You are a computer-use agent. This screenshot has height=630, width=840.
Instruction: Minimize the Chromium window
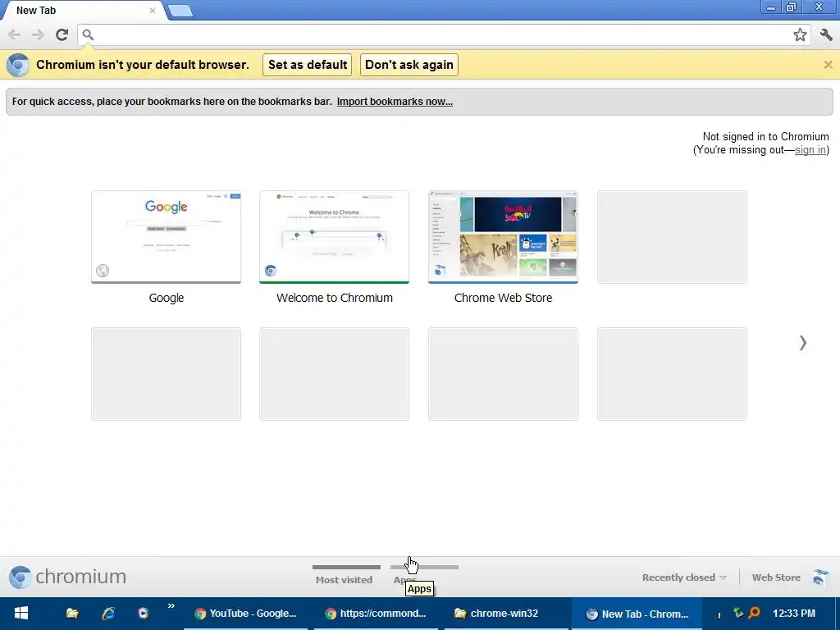pyautogui.click(x=771, y=7)
